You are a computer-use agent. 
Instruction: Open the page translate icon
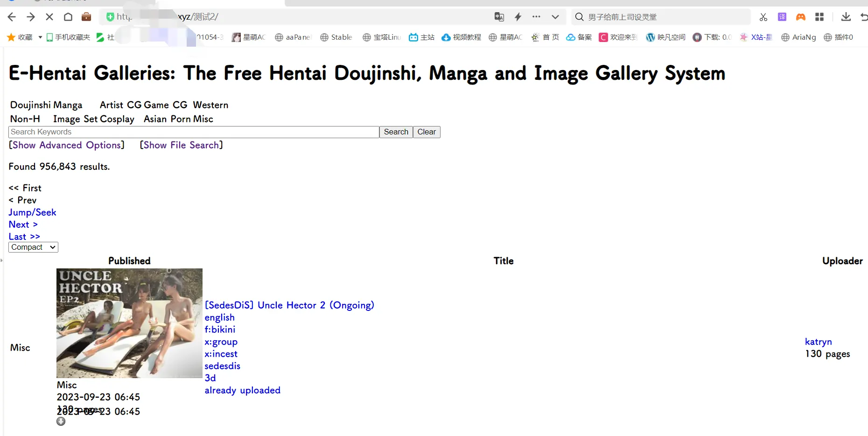[x=499, y=17]
